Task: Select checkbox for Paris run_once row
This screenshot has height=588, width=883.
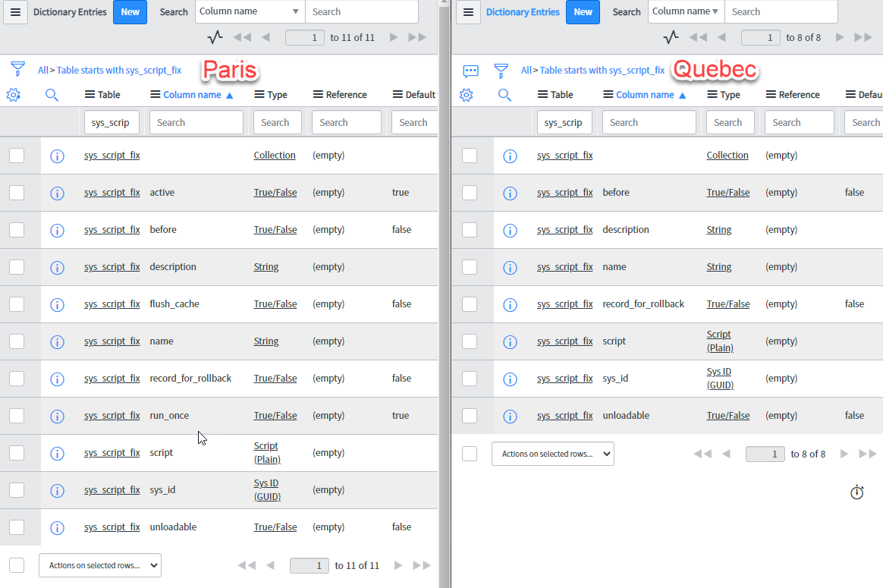Action: coord(17,416)
